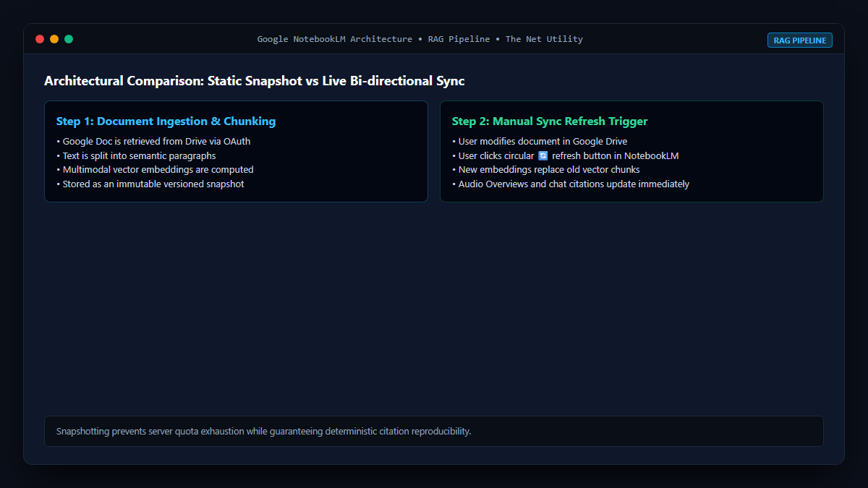The width and height of the screenshot is (868, 488).
Task: Click 'Multimodal vector embeddings are computed' line
Action: pos(155,170)
